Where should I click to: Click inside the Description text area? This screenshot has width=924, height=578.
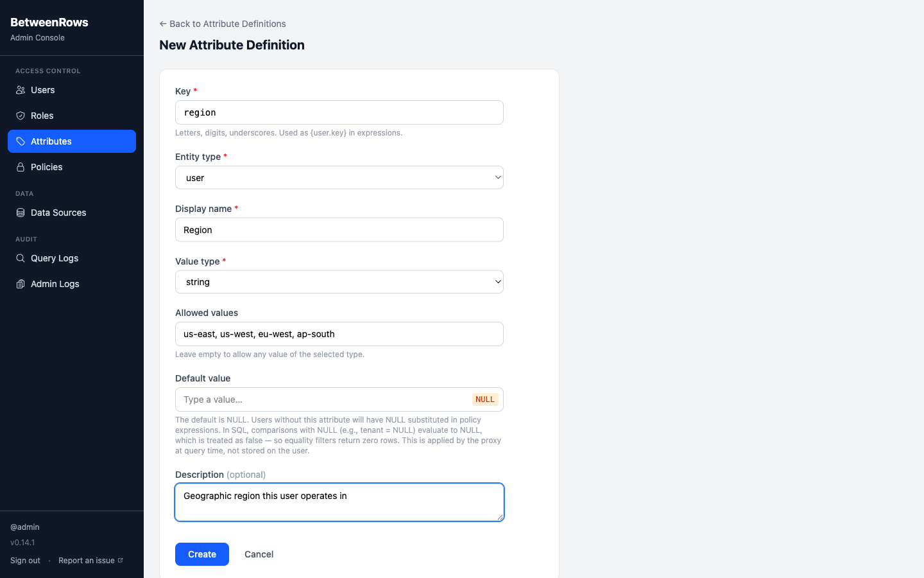[x=339, y=502]
